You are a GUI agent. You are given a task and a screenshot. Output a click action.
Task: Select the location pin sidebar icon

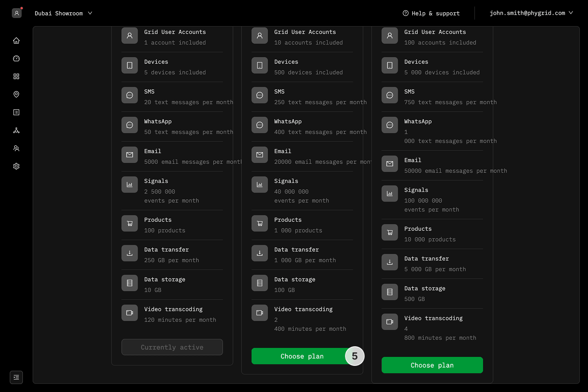pos(16,94)
